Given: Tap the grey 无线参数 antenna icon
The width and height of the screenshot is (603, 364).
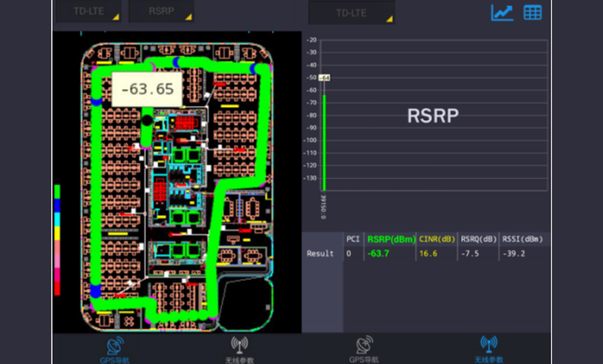Looking at the screenshot, I should 239,346.
